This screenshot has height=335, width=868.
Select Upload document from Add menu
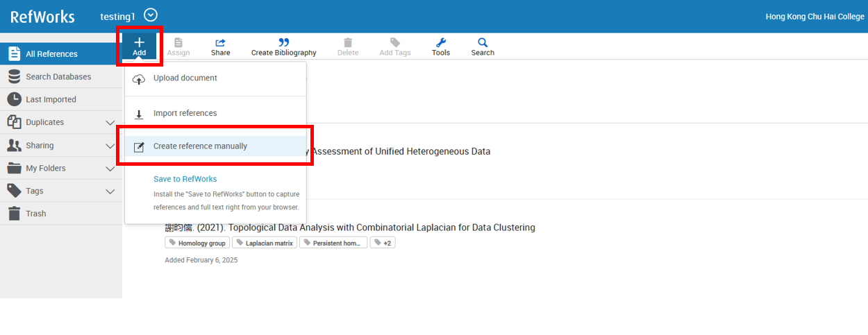click(185, 78)
